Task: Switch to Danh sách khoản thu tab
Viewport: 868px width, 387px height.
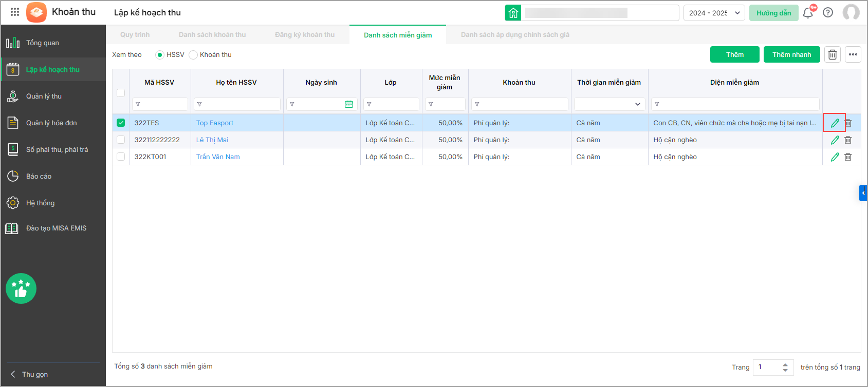Action: [x=212, y=35]
